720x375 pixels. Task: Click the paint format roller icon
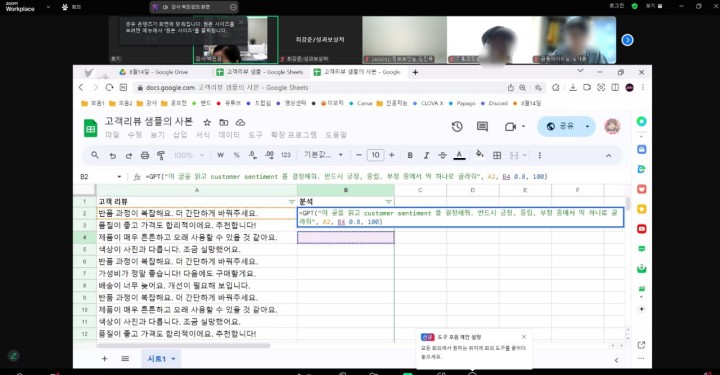pos(161,155)
